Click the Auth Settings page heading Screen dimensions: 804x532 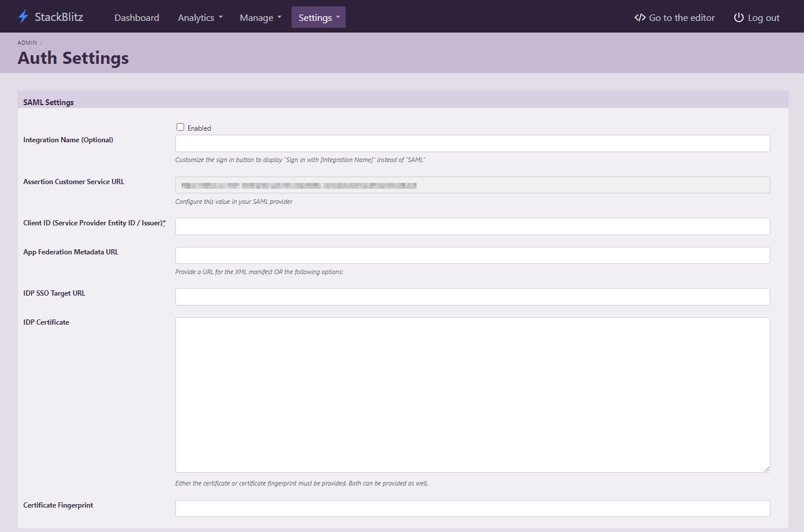click(73, 58)
